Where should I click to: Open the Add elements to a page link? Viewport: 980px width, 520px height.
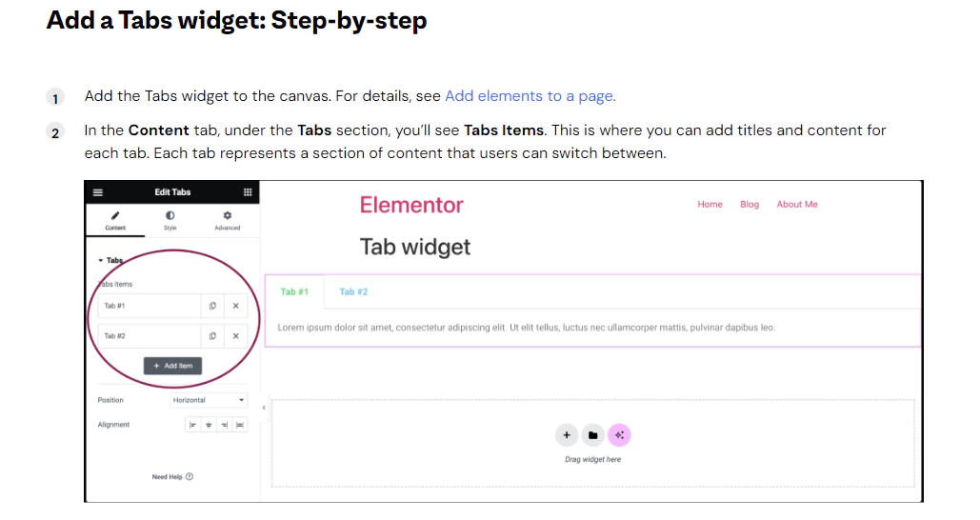pyautogui.click(x=530, y=95)
